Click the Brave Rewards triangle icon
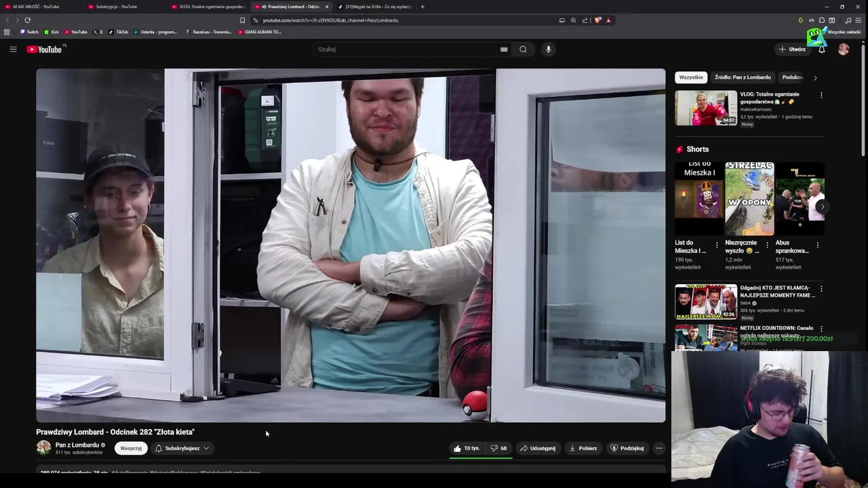 (608, 20)
